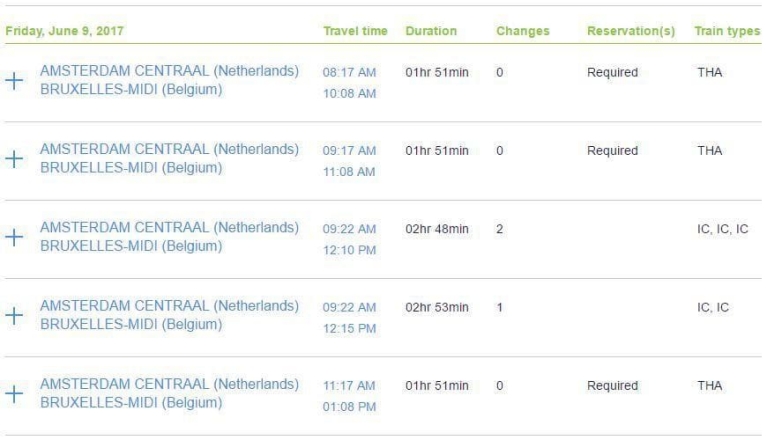Image resolution: width=767 pixels, height=440 pixels.
Task: Open Amsterdam Centraal link for 09:17 AM trip
Action: [169, 148]
